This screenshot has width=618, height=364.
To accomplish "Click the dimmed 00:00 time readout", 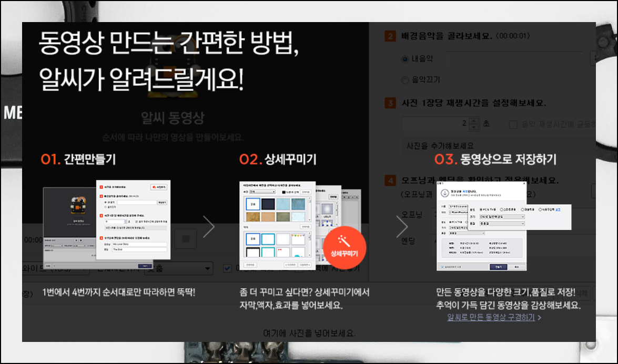I will pos(34,240).
